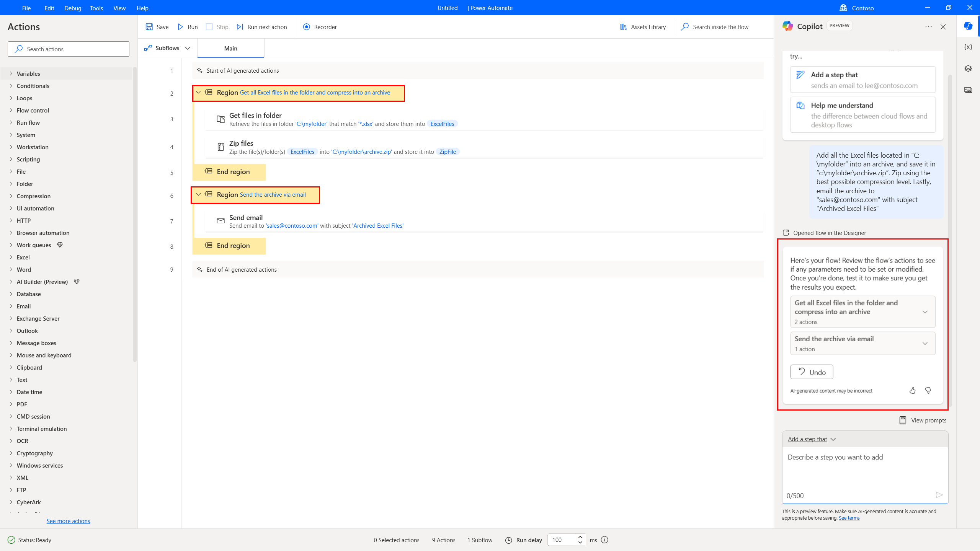Select the Main tab in designer
The width and height of the screenshot is (980, 551).
[x=230, y=48]
